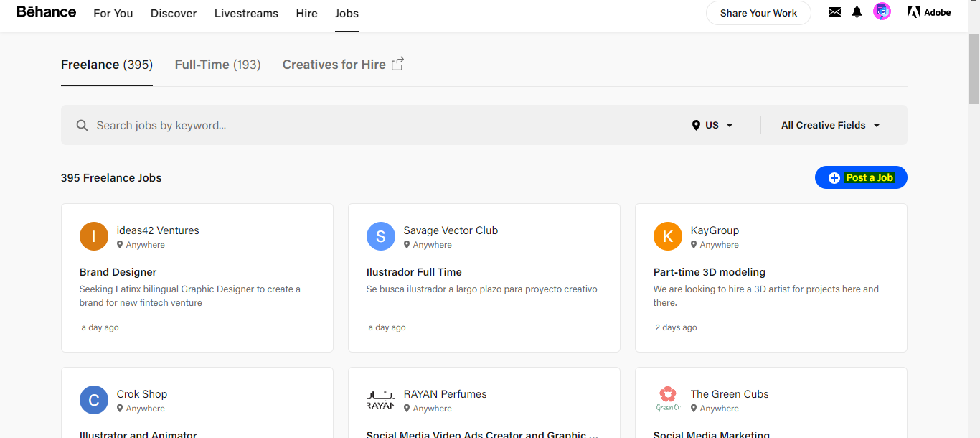Screen dimensions: 980x438
Task: Open the Creatives for Hire tab
Action: point(343,65)
